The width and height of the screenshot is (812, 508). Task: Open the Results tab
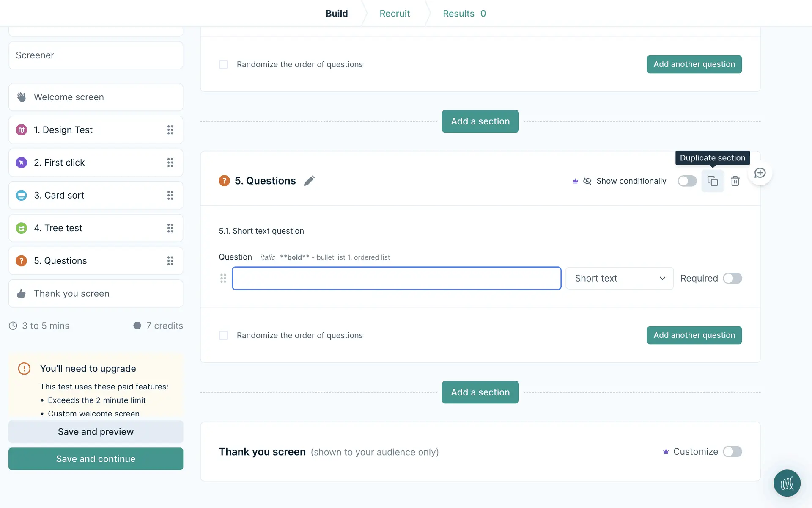coord(464,14)
